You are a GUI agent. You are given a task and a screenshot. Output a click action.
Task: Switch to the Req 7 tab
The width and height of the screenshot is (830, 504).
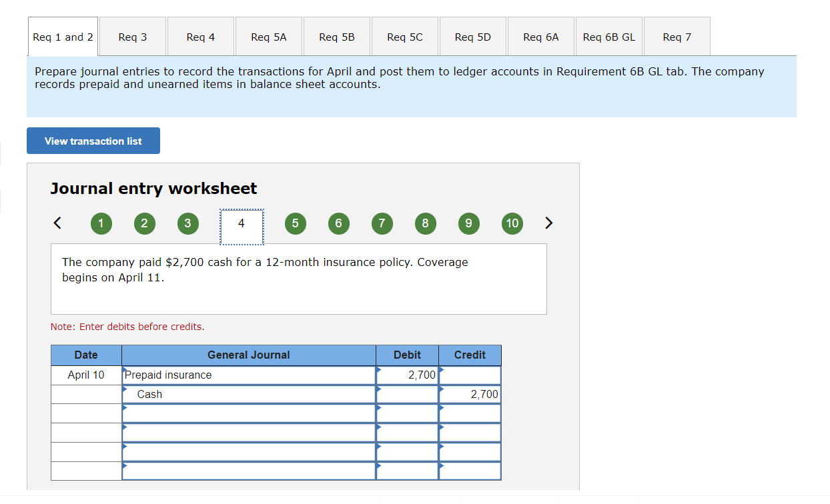pyautogui.click(x=677, y=36)
